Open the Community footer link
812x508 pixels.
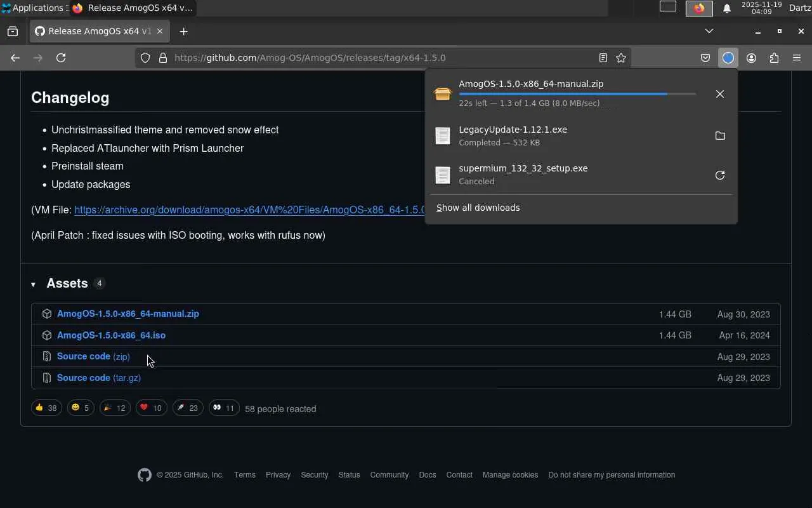(x=390, y=475)
